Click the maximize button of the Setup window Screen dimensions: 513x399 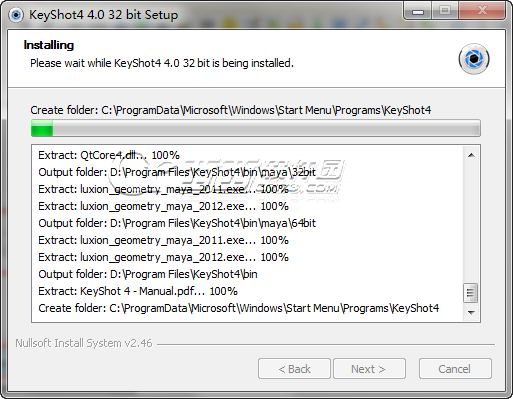pyautogui.click(x=445, y=11)
